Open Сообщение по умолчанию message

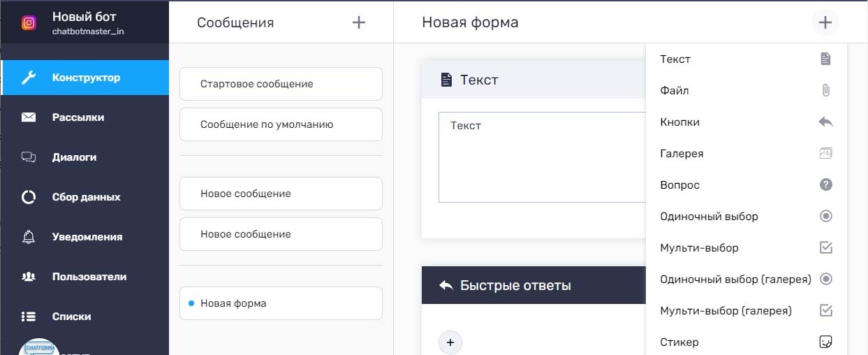[x=281, y=124]
